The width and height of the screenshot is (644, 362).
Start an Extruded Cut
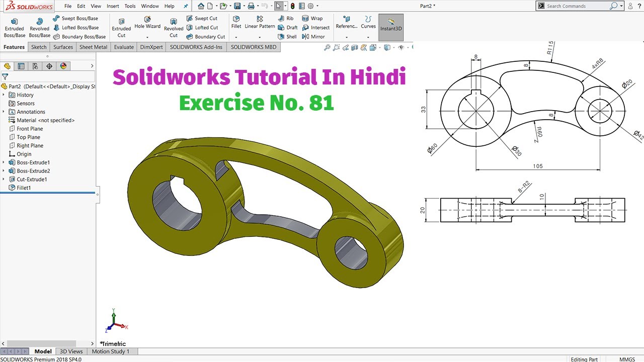pyautogui.click(x=121, y=28)
